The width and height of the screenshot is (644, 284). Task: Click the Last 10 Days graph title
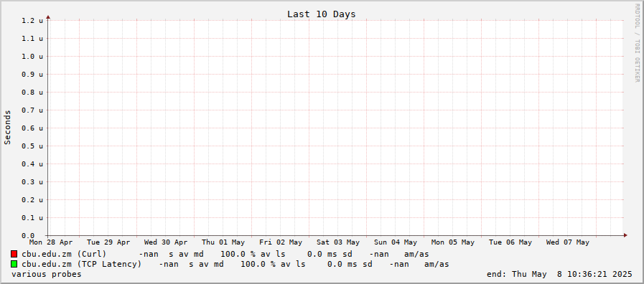coord(321,14)
